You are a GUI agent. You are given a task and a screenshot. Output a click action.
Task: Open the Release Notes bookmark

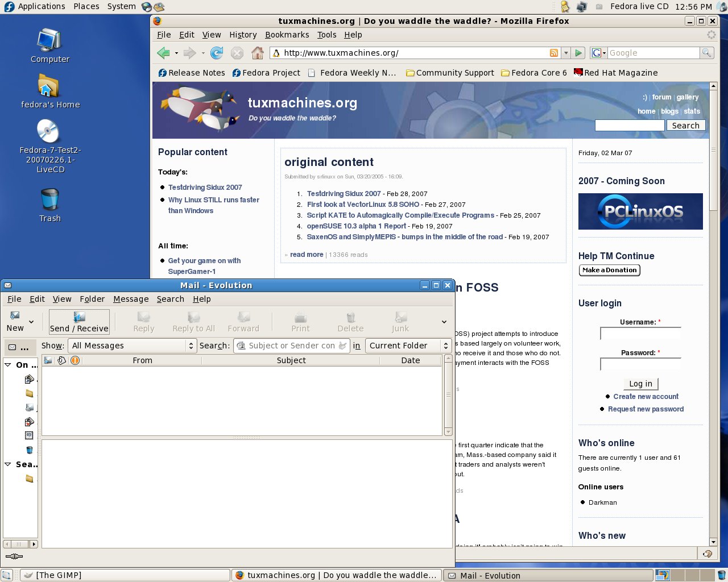[192, 73]
